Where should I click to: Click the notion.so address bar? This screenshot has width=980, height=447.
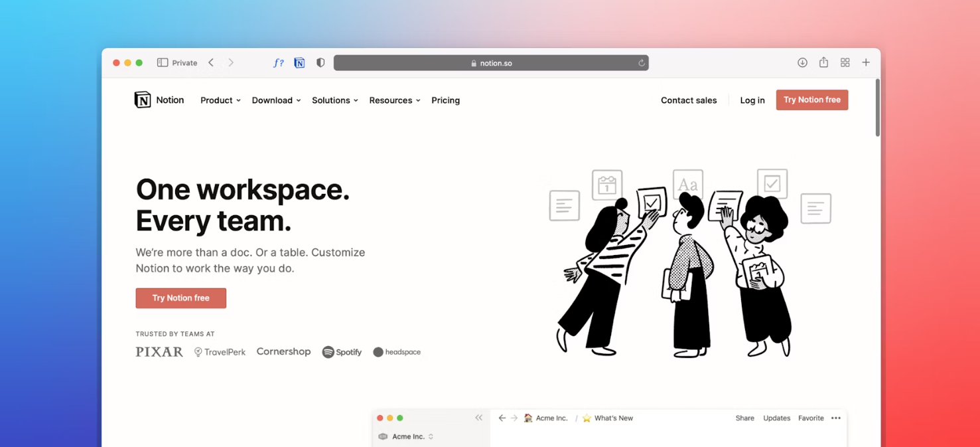491,63
